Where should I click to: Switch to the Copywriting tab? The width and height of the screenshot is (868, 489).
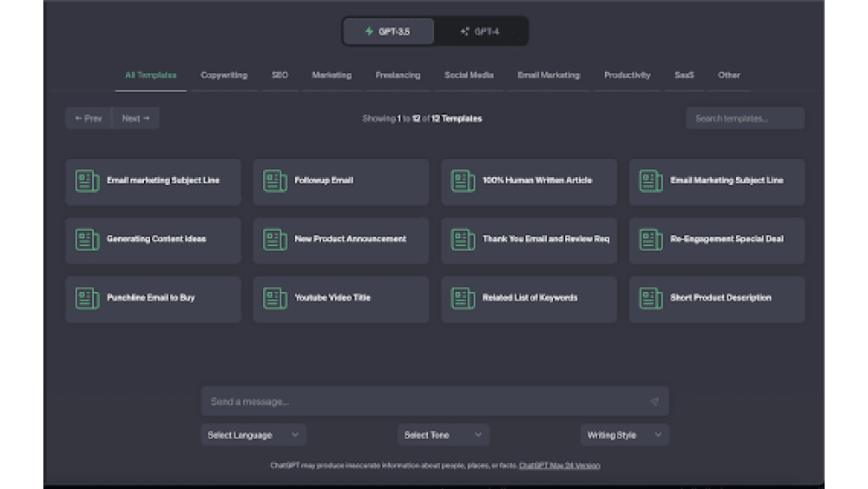pyautogui.click(x=224, y=76)
